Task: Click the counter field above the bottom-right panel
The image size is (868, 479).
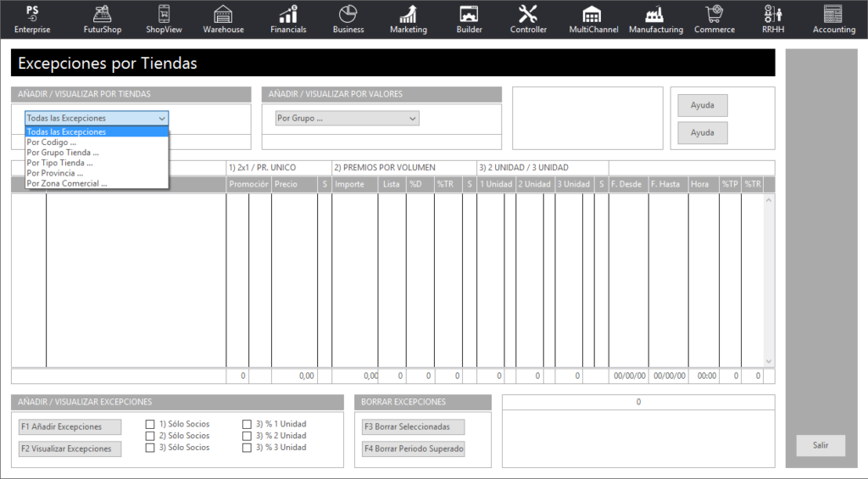Action: pyautogui.click(x=638, y=402)
